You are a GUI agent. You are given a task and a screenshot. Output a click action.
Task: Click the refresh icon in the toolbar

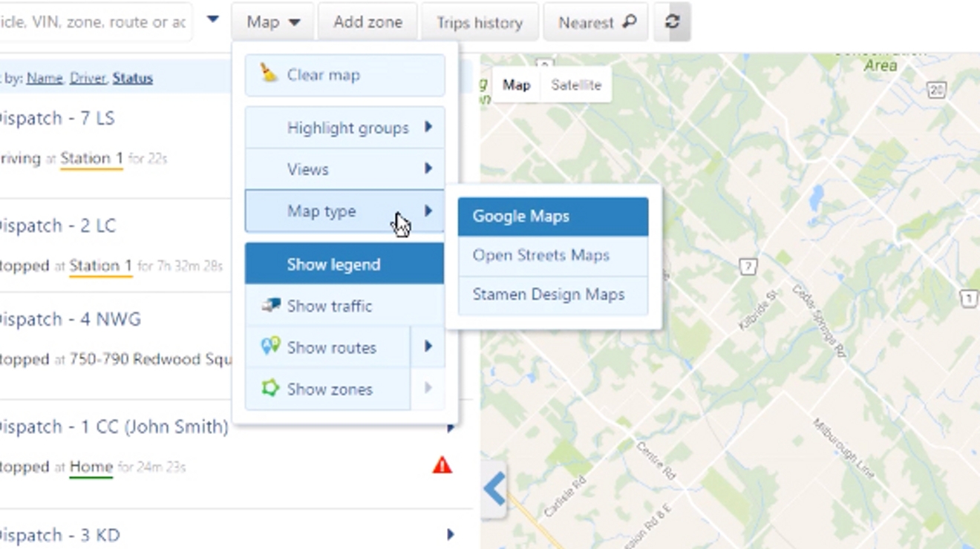[x=671, y=22]
